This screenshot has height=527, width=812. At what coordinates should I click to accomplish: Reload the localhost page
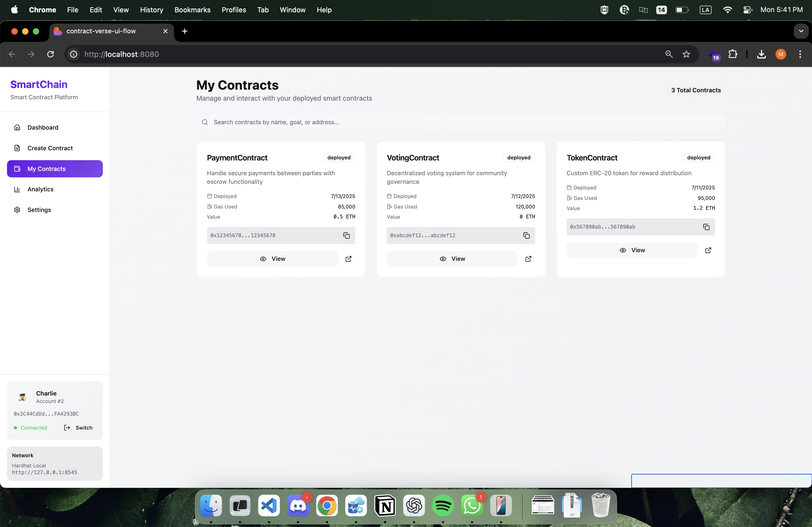pyautogui.click(x=50, y=54)
